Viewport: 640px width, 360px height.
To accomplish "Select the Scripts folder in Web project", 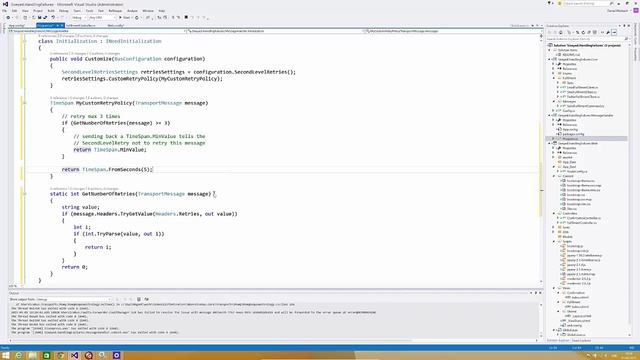I will [567, 241].
